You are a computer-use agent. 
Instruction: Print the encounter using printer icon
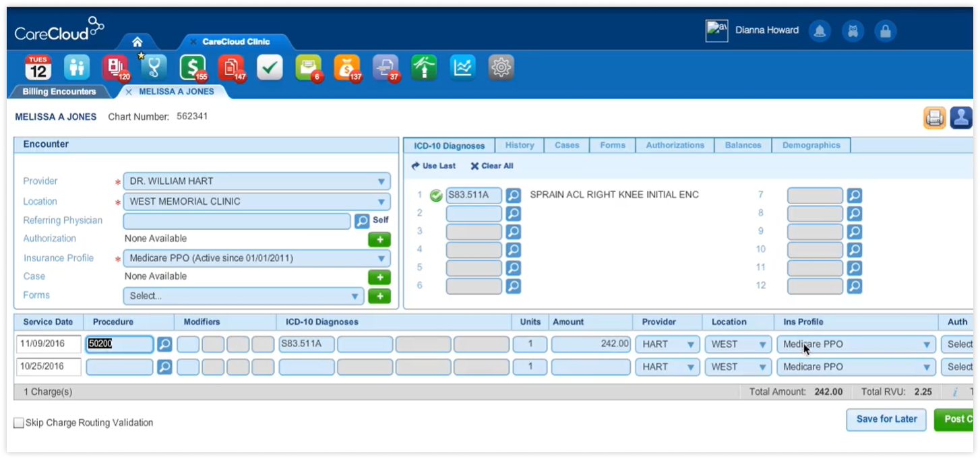point(934,117)
